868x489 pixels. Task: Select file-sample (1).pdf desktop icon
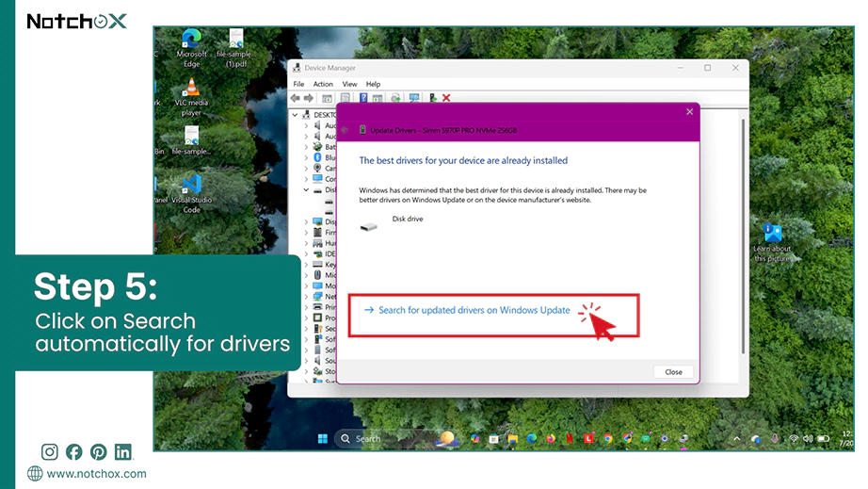pos(236,49)
